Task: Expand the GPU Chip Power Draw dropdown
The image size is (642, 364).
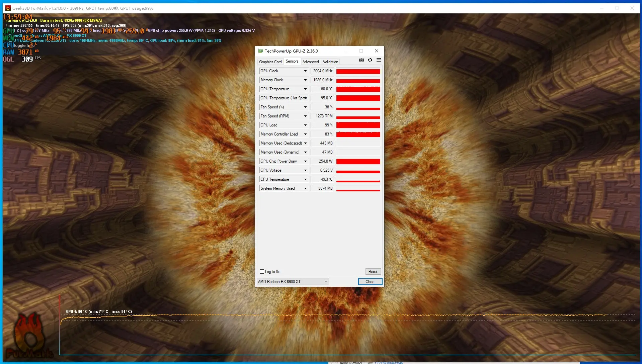Action: point(305,161)
